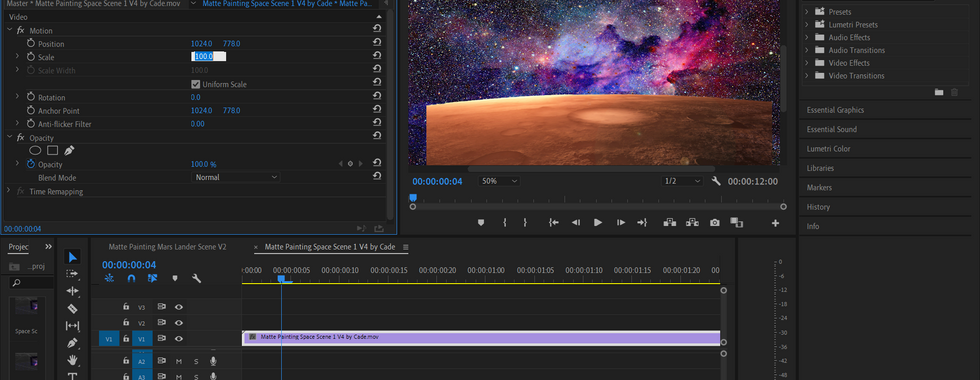Step forward one frame

click(620, 222)
